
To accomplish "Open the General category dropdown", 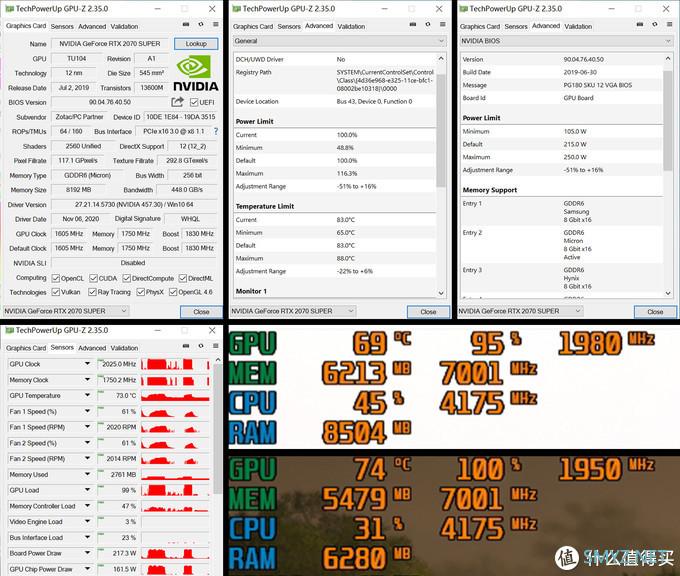I will click(x=340, y=41).
